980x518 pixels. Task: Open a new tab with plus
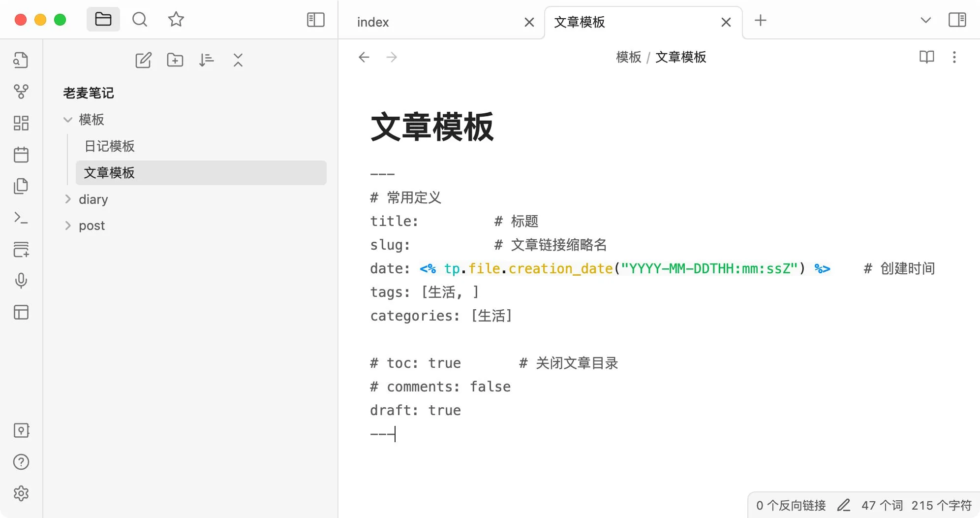point(761,20)
